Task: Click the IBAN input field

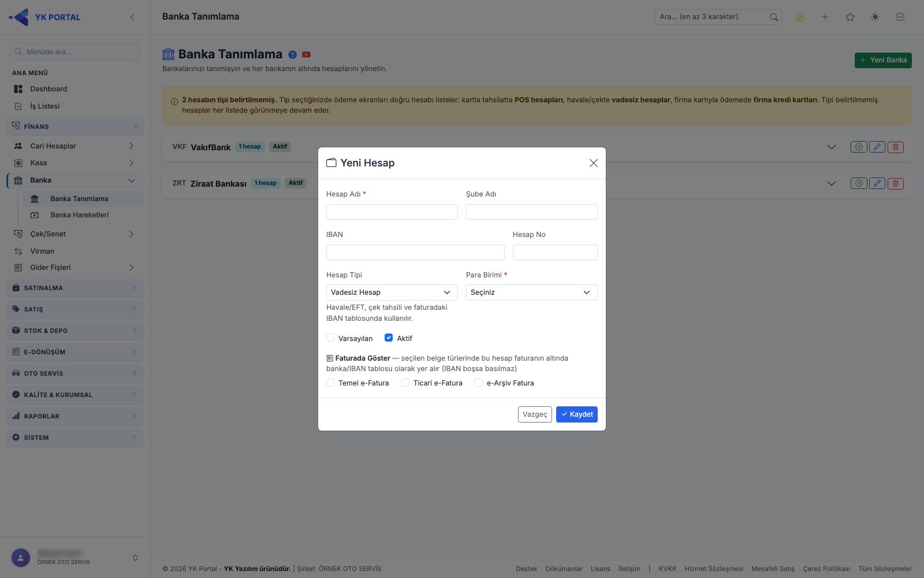Action: 415,252
